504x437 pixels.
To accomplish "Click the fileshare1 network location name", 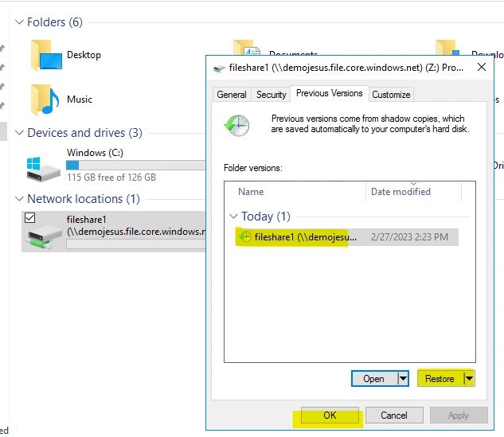I will pos(86,220).
